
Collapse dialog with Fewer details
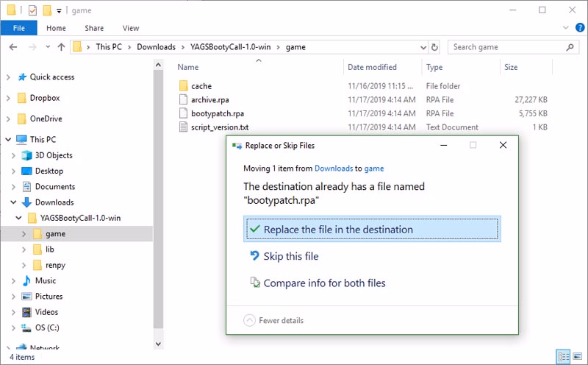[x=273, y=320]
